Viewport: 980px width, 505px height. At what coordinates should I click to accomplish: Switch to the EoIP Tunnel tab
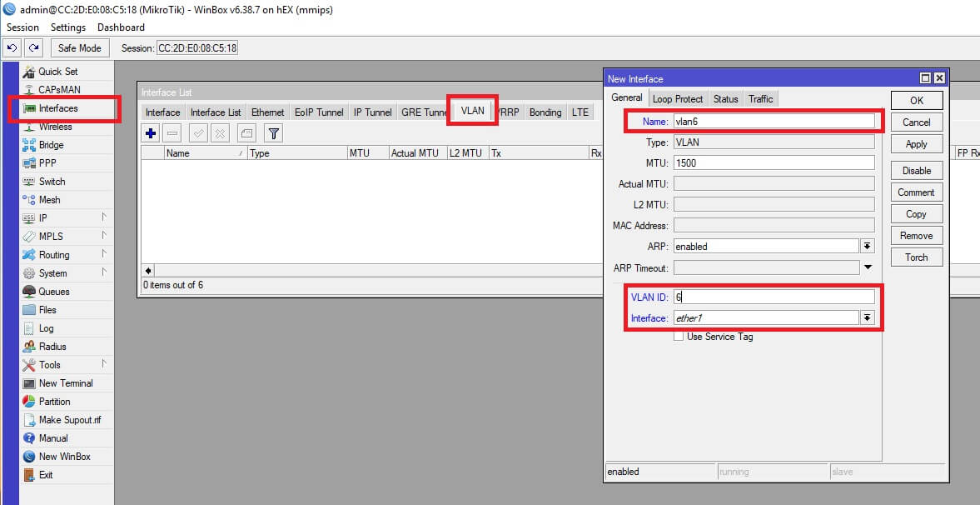(x=320, y=112)
